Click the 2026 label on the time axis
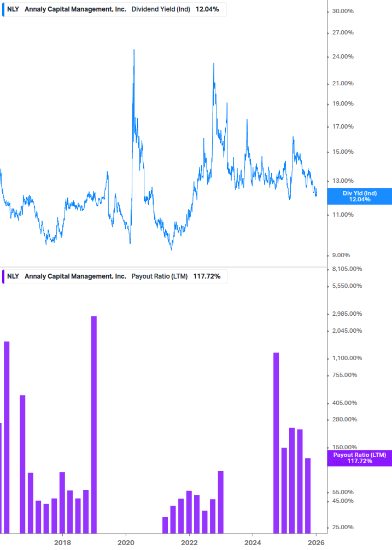Screen dimensions: 392x550 [316, 542]
